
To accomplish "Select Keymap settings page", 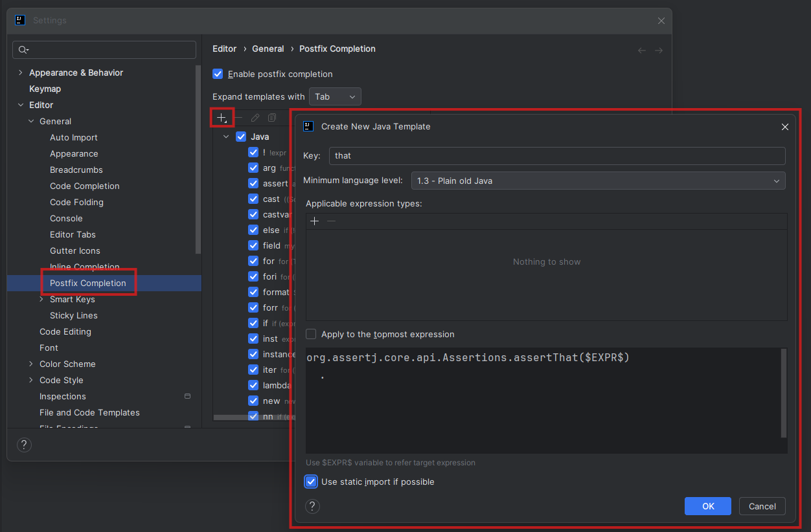I will [45, 89].
